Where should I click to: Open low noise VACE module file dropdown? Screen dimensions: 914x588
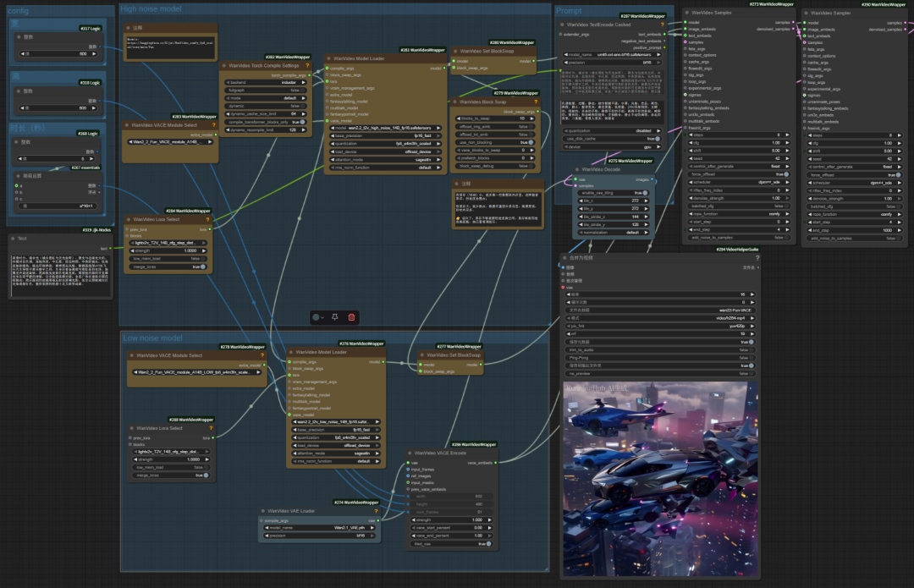coord(196,371)
